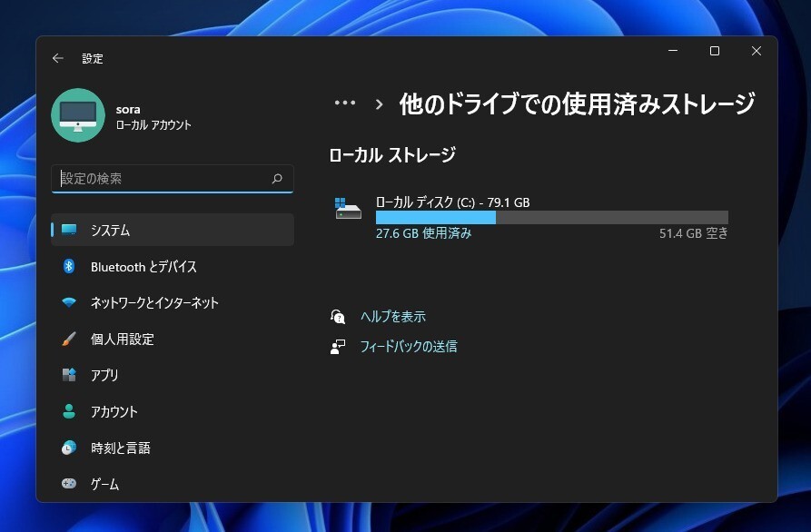Image resolution: width=811 pixels, height=532 pixels.
Task: Open the ヘルプを表示 link
Action: [393, 317]
